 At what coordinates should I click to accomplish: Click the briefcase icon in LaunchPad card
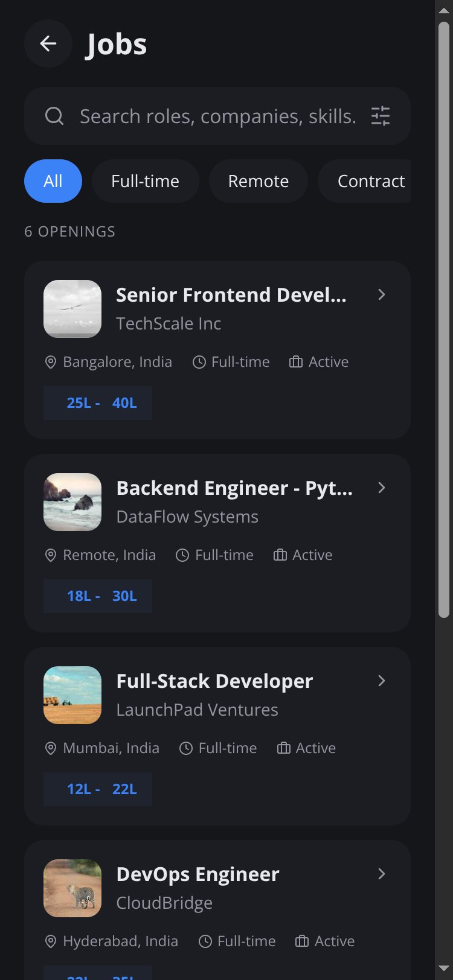[x=283, y=748]
